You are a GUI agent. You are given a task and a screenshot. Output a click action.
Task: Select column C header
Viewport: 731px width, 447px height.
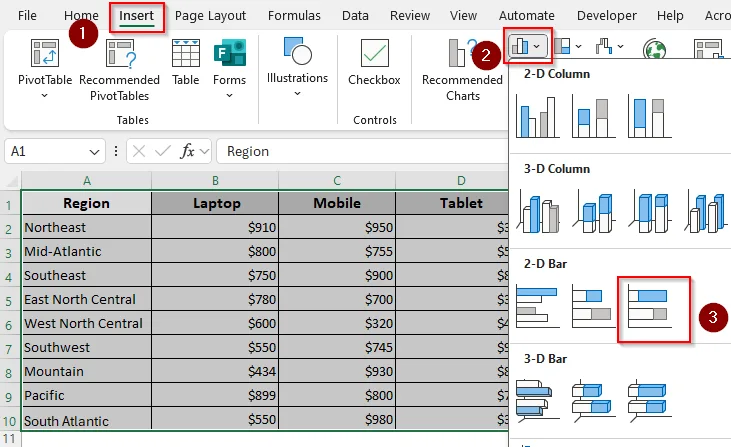pyautogui.click(x=337, y=181)
